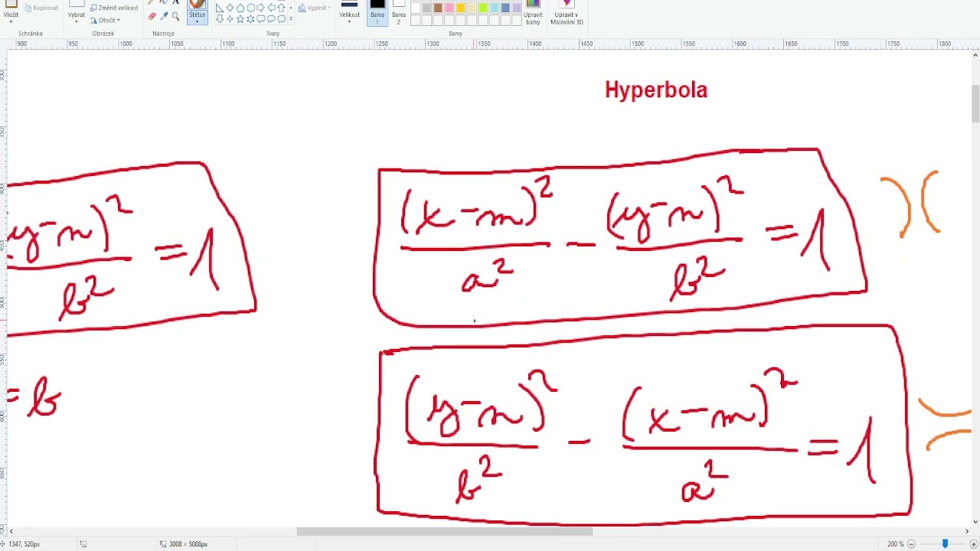Choose the cloud callout shape
The width and height of the screenshot is (980, 551).
point(281,19)
